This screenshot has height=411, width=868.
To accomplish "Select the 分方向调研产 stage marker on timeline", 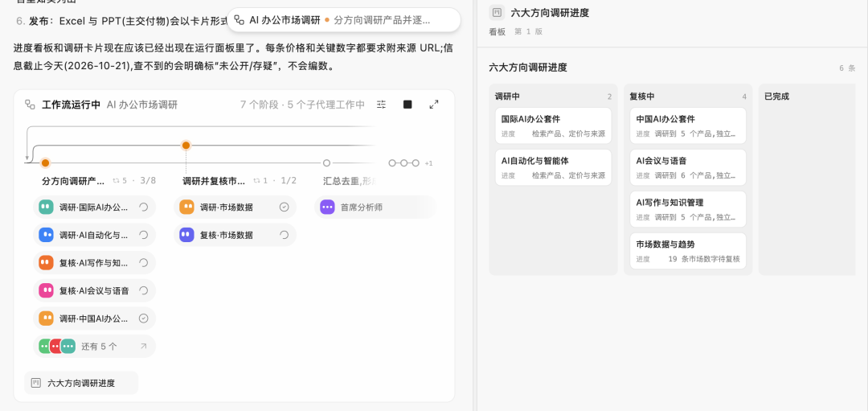I will pos(45,162).
